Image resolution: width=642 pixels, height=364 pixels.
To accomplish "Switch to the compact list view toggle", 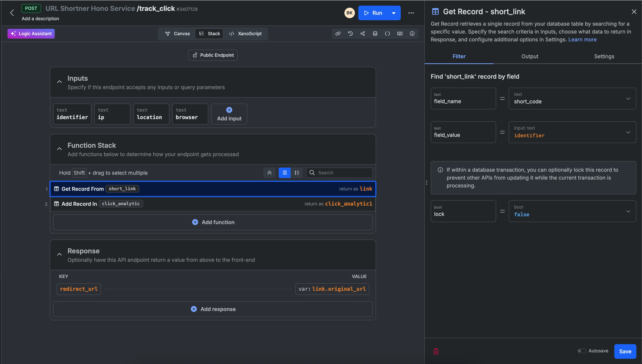I will [284, 173].
